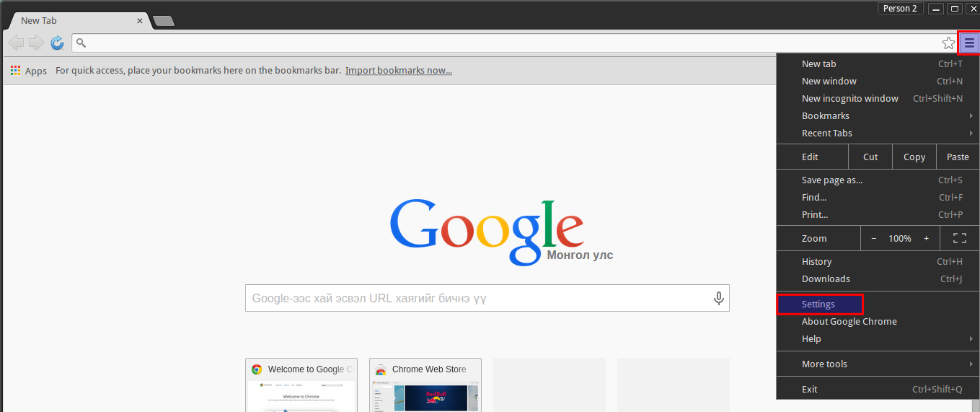Click the back navigation arrow
Viewport: 980px width, 412px height.
(x=16, y=43)
